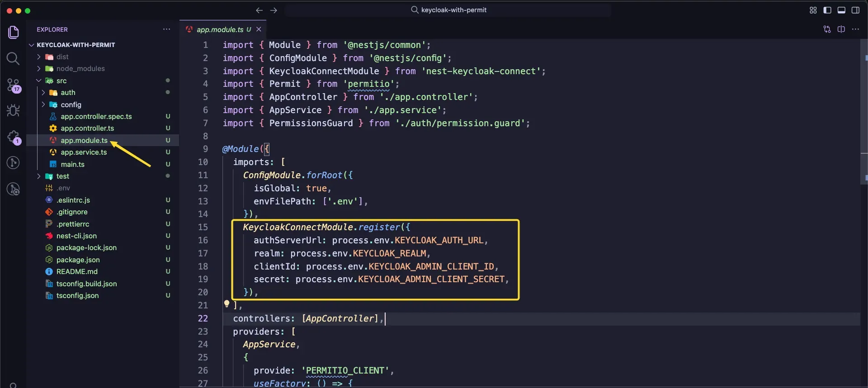This screenshot has width=868, height=388.
Task: Click the Customize Layout icon
Action: [x=813, y=10]
